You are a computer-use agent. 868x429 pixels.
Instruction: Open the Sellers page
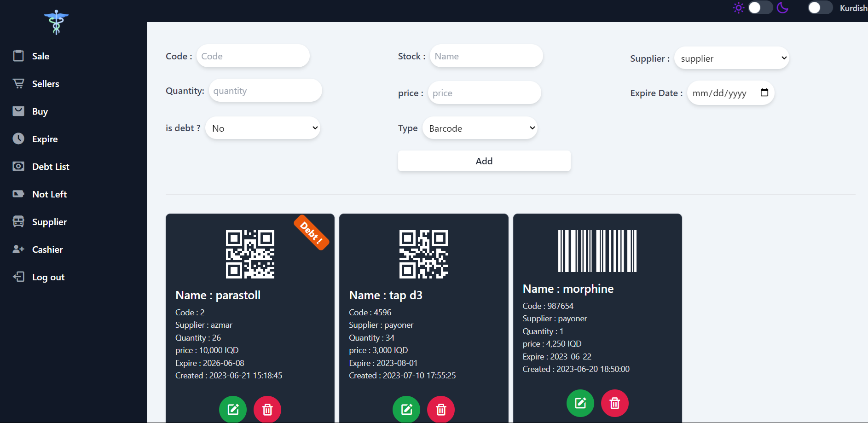click(46, 84)
